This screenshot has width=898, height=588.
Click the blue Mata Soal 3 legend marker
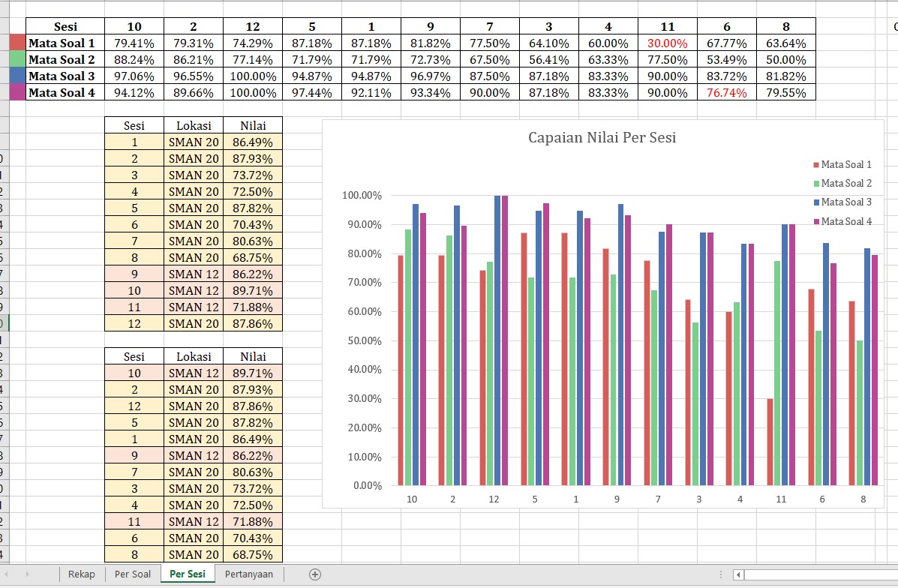(817, 202)
